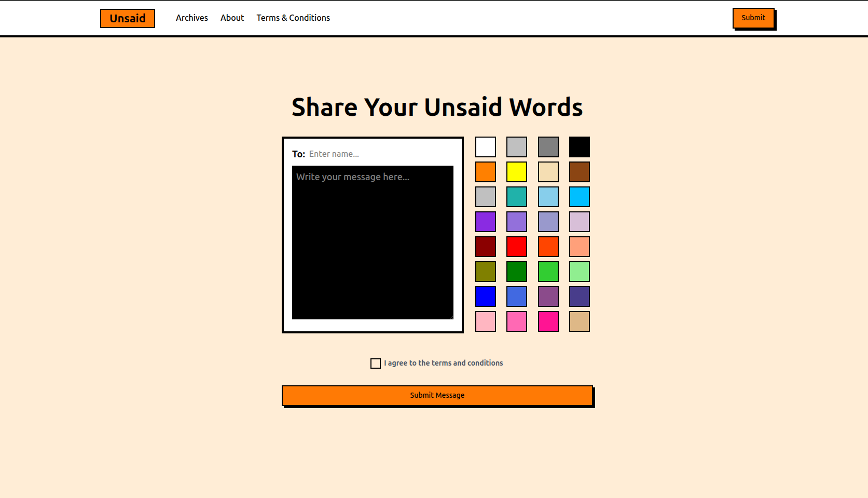Open the Archives page

[191, 18]
